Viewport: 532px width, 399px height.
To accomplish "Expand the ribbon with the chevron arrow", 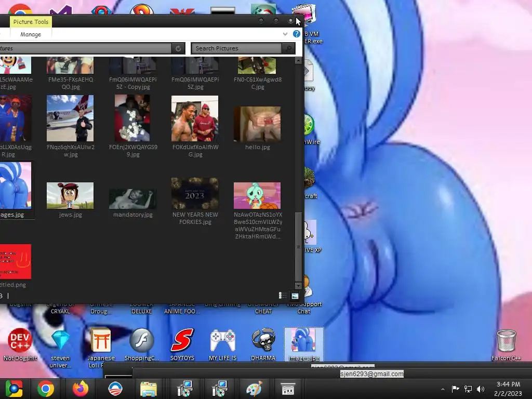I will tap(285, 34).
